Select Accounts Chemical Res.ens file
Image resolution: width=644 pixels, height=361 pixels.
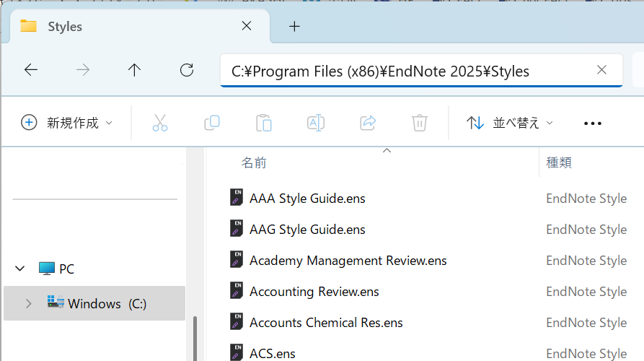click(x=326, y=323)
